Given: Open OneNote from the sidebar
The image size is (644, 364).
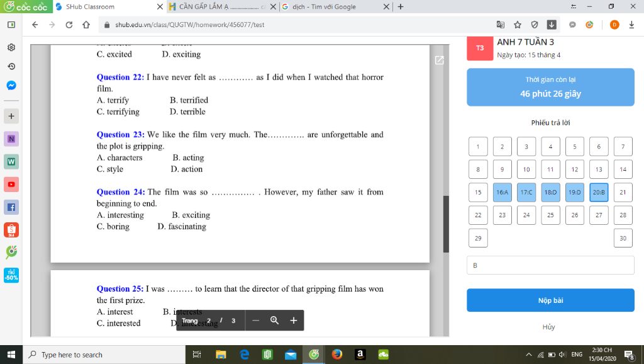Looking at the screenshot, I should [x=11, y=139].
